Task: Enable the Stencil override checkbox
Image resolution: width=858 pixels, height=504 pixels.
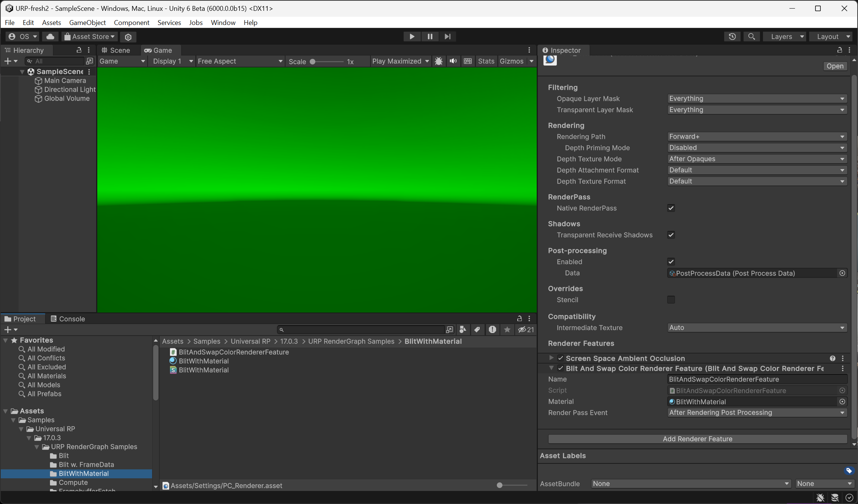Action: [x=672, y=299]
